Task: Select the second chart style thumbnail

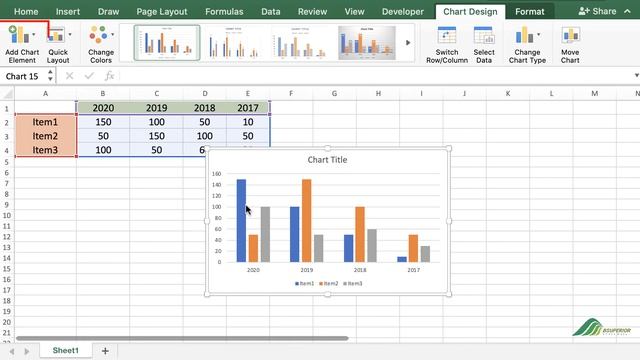Action: (x=233, y=42)
